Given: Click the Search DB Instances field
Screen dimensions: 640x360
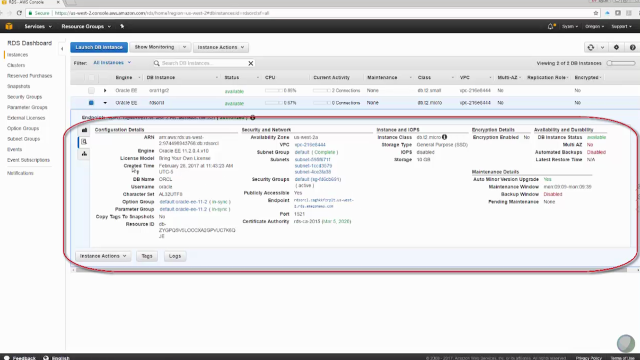Looking at the screenshot, I should click(x=203, y=63).
